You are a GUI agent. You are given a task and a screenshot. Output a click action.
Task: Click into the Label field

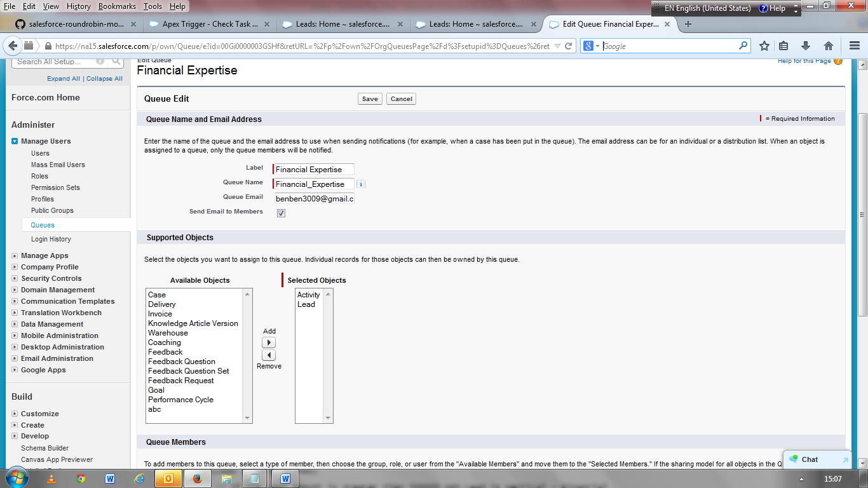point(315,170)
